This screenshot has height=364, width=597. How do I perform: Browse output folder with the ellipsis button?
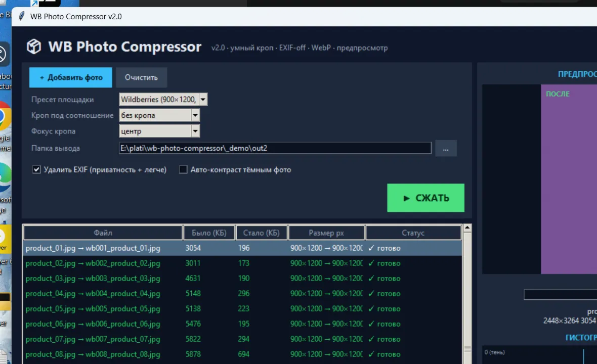[x=445, y=148]
